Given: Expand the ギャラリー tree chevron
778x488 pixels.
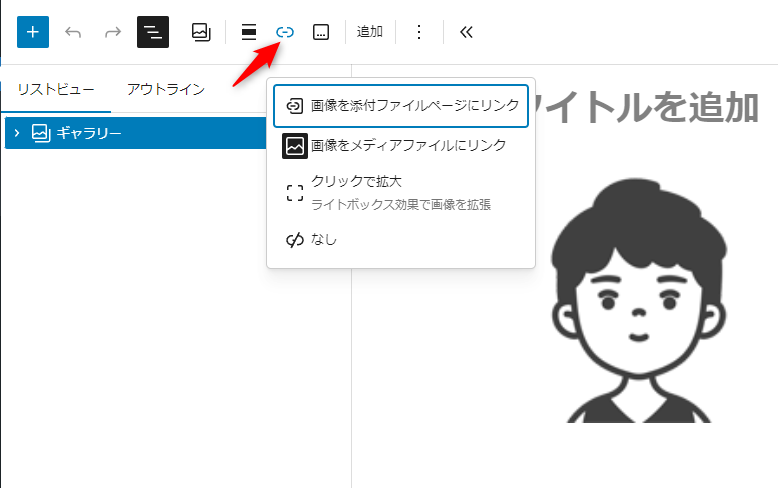Looking at the screenshot, I should (17, 132).
